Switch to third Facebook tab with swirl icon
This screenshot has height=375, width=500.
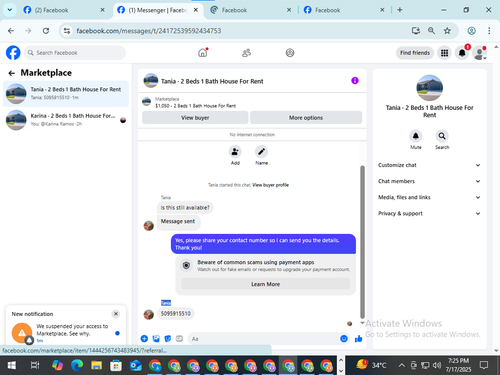click(x=251, y=10)
